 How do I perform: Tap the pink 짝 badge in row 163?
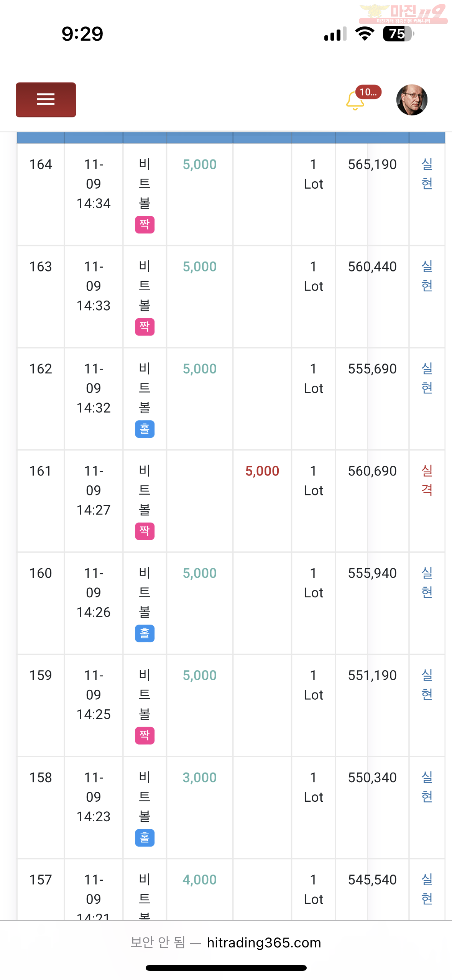(x=145, y=327)
